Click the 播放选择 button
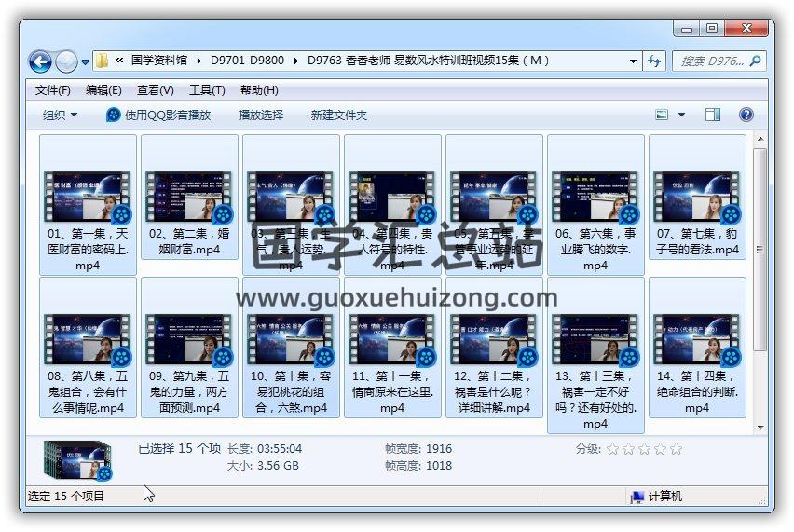Image resolution: width=794 pixels, height=532 pixels. 261,115
